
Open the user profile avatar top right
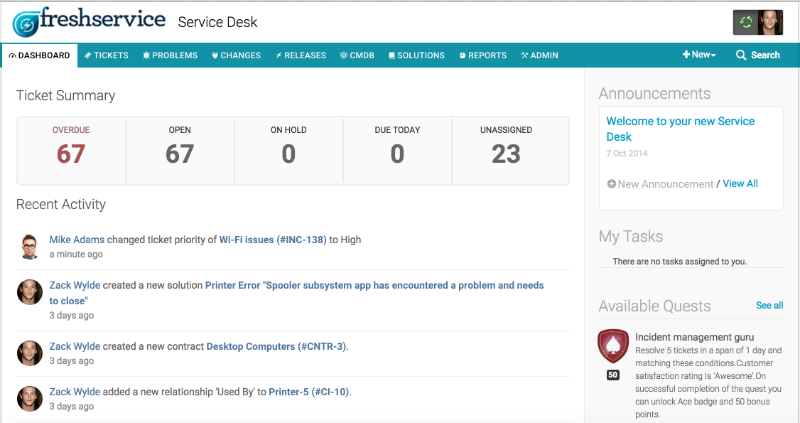pyautogui.click(x=769, y=22)
